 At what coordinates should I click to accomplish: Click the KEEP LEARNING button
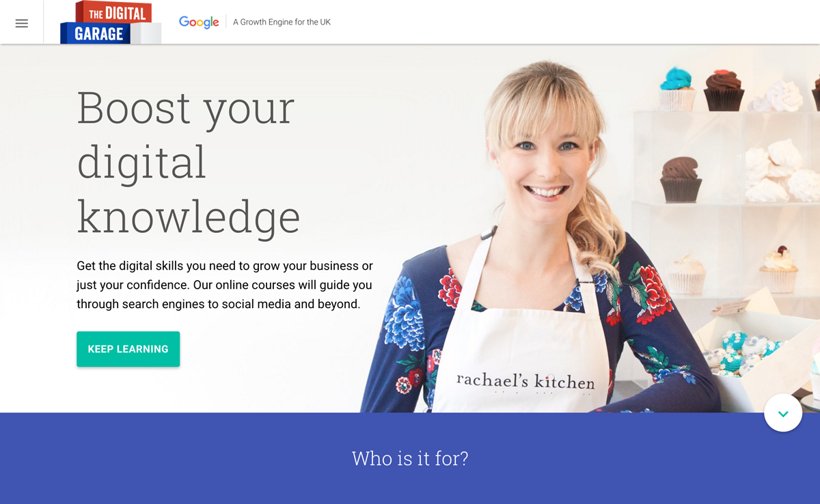(x=128, y=349)
